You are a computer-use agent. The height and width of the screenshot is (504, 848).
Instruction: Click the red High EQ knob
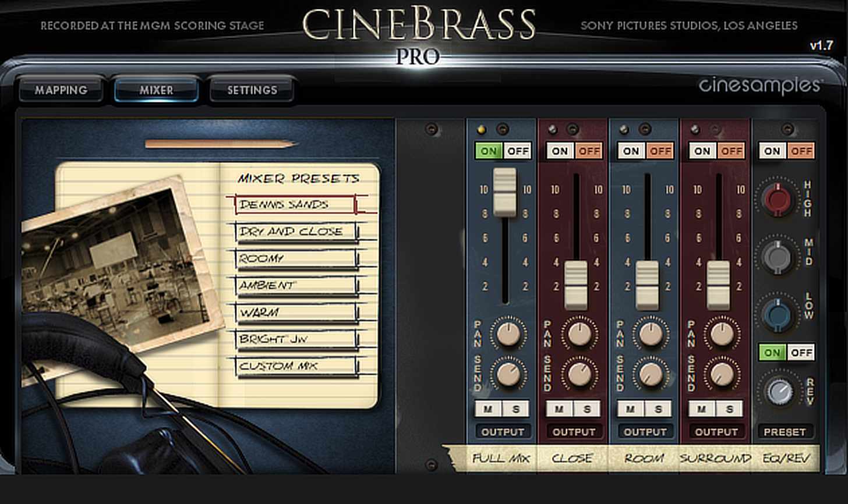pyautogui.click(x=778, y=198)
